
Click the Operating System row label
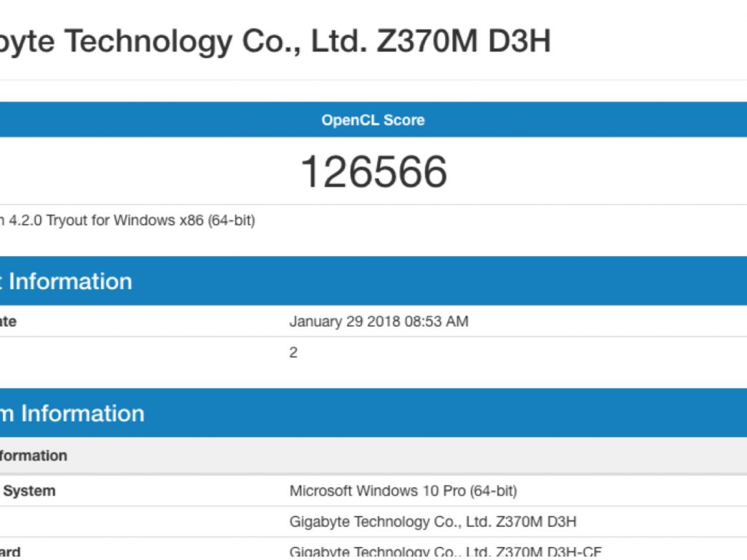[29, 491]
